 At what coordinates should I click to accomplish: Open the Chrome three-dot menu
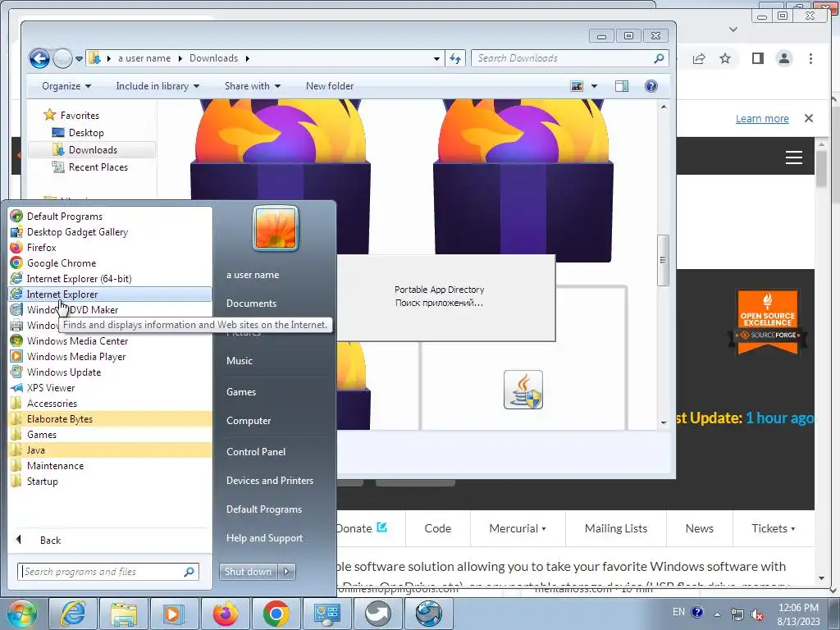point(811,58)
